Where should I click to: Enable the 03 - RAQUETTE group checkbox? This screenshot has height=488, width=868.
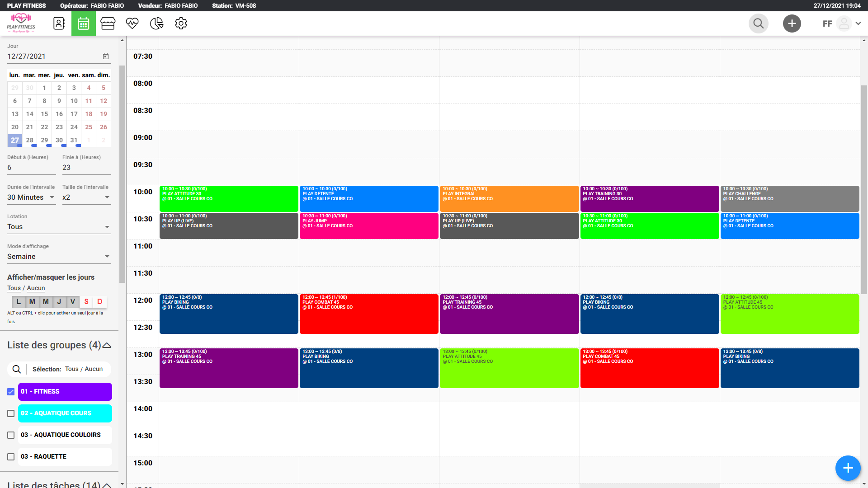tap(11, 457)
